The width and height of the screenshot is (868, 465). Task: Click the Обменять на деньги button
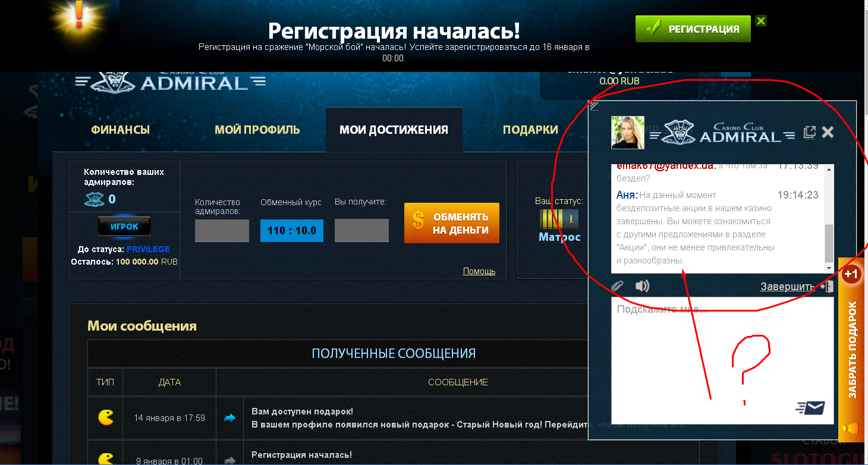click(x=452, y=223)
